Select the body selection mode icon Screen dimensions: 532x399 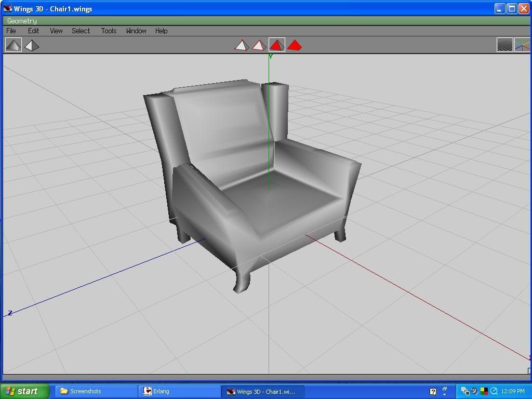pos(295,45)
